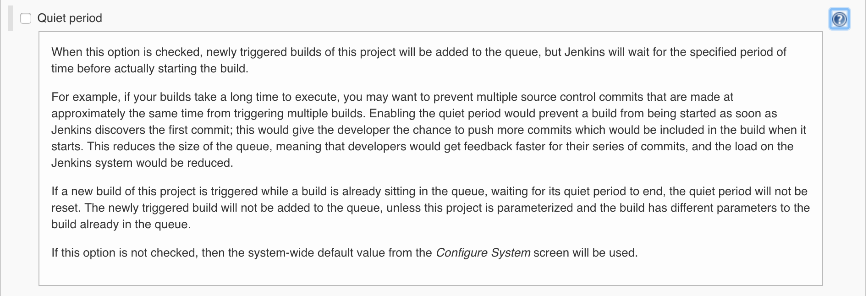Click the line "build already in the queue."
The height and width of the screenshot is (296, 868).
tap(121, 225)
